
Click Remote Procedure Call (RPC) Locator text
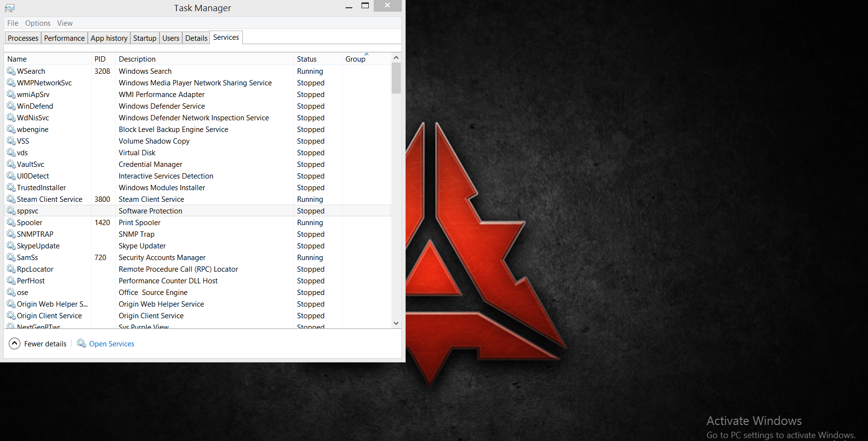[x=178, y=269]
